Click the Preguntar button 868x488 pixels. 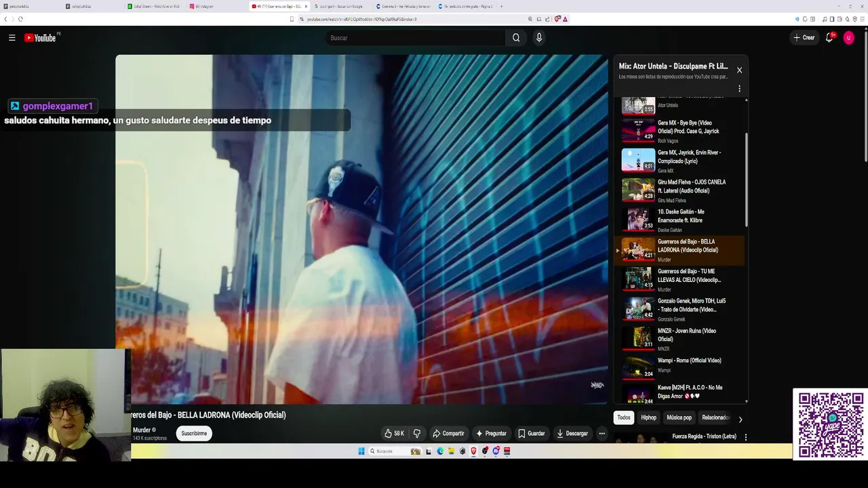click(492, 433)
